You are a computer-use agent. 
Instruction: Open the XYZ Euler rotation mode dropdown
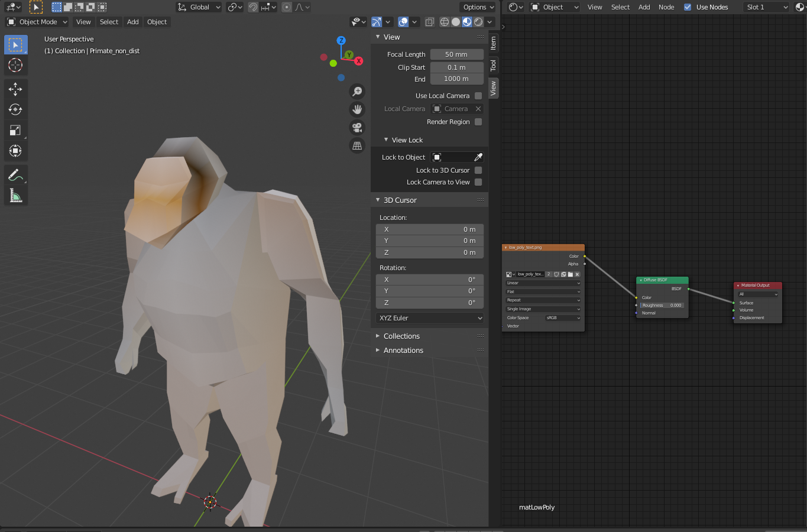tap(430, 318)
